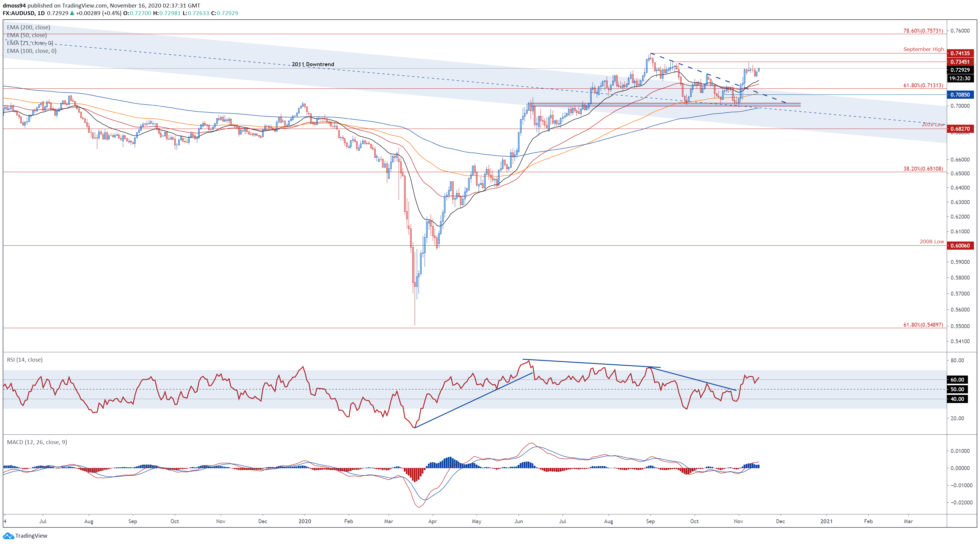Click the 61.80%(0.71313) Fibonacci label
Screen dimensions: 980x544
(x=923, y=85)
